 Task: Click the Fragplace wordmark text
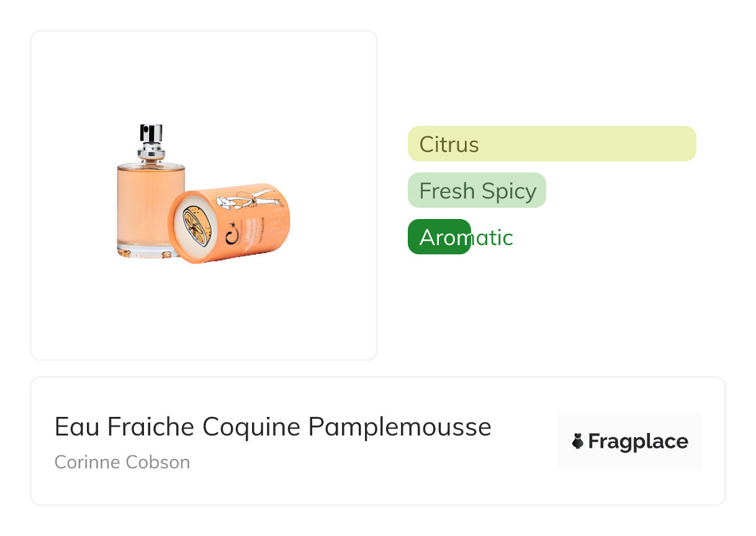point(637,442)
